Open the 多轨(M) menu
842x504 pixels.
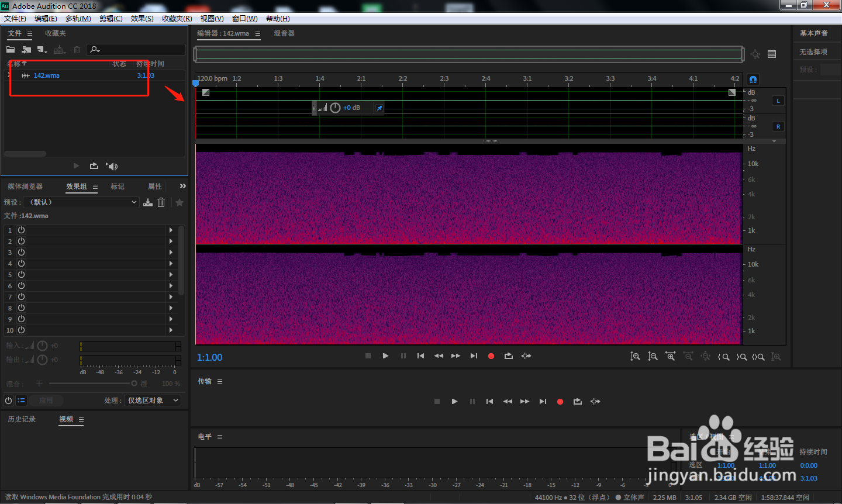point(78,19)
